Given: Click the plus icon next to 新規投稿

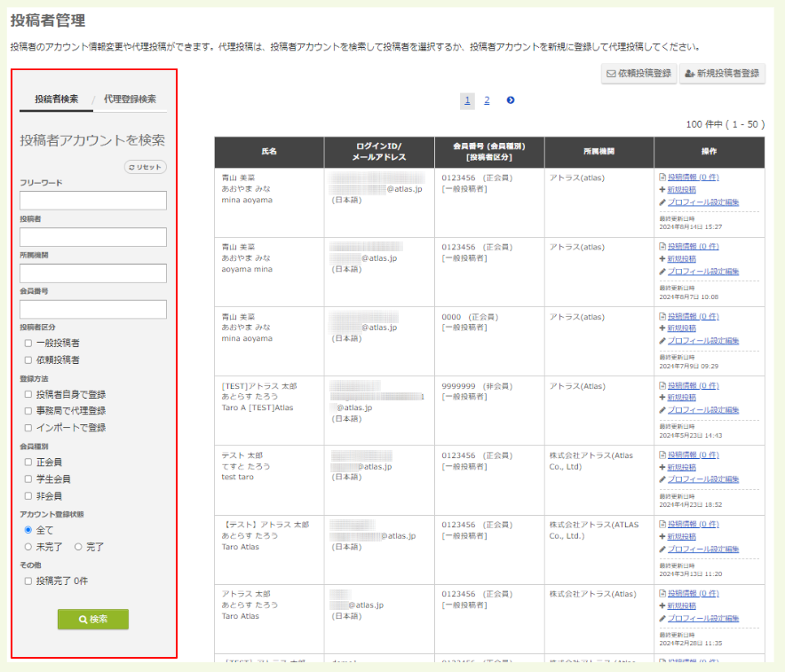Looking at the screenshot, I should (x=662, y=188).
